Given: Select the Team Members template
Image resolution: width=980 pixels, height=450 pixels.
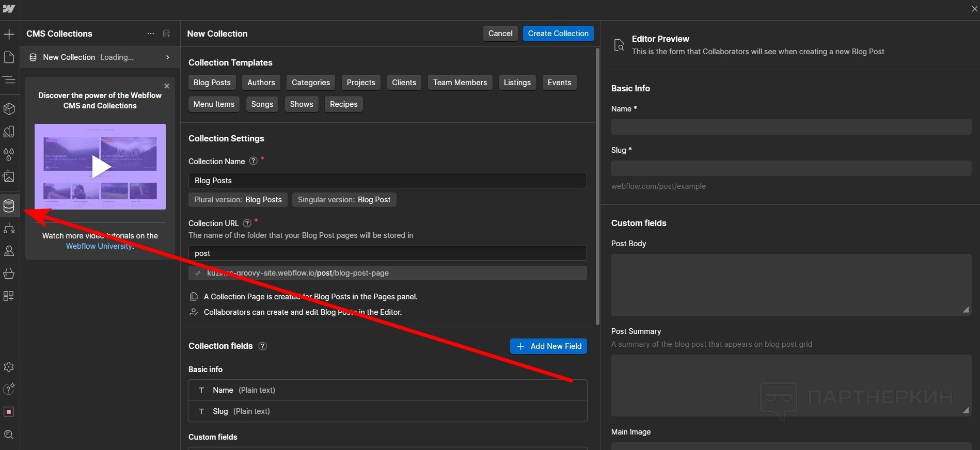Looking at the screenshot, I should (x=460, y=83).
